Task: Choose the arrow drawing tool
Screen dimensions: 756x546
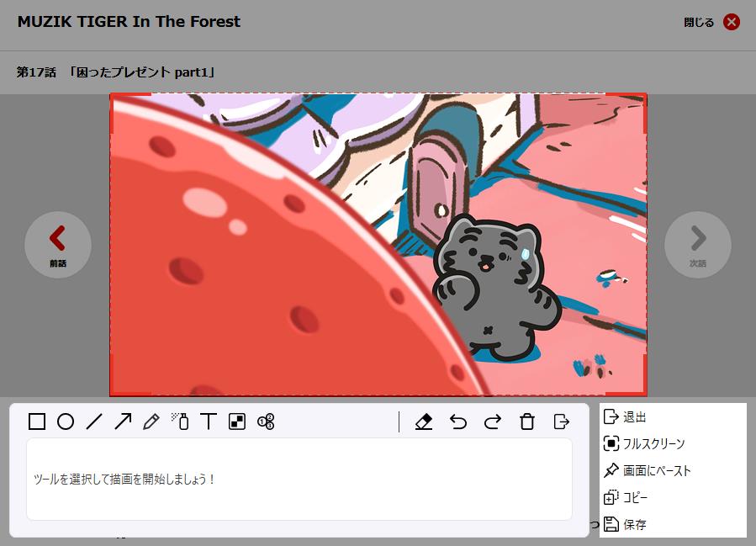Action: 123,421
